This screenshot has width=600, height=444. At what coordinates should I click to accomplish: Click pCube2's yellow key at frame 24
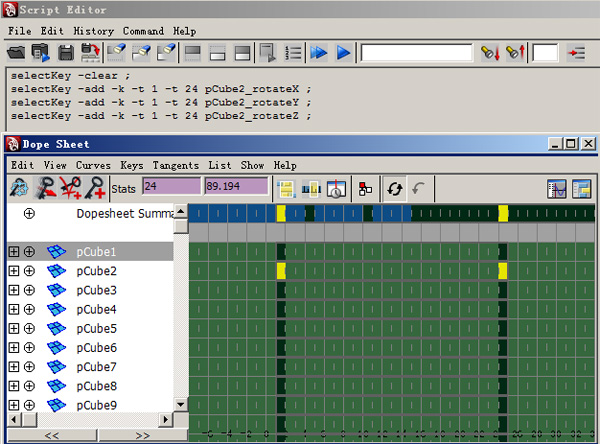503,271
